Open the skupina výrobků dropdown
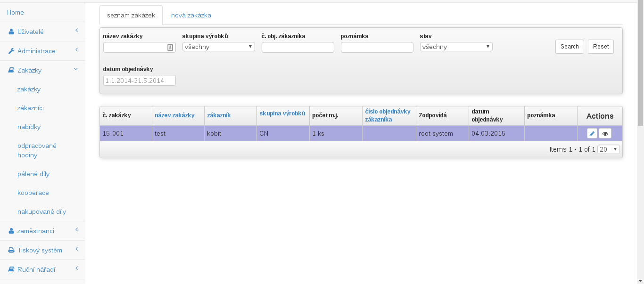The image size is (644, 284). click(218, 47)
